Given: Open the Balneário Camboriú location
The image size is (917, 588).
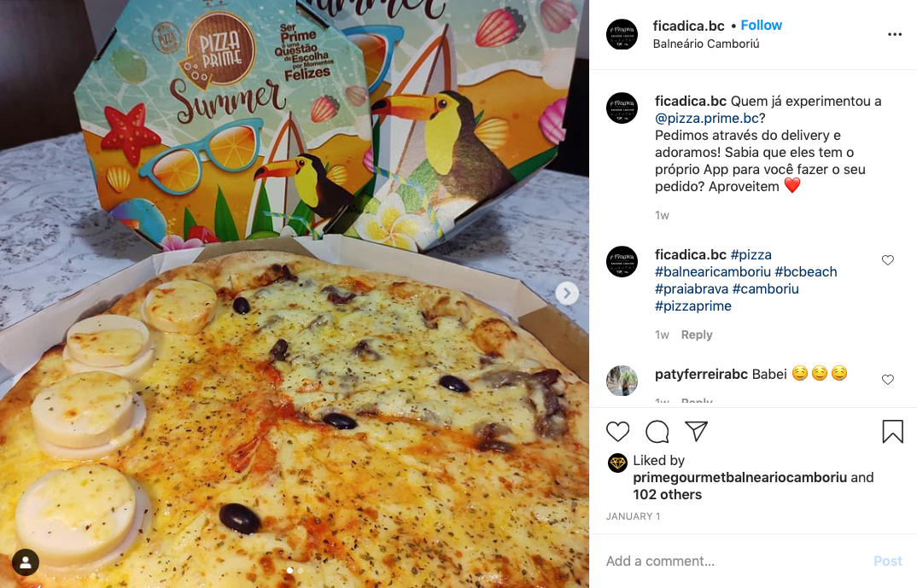Looking at the screenshot, I should click(706, 44).
